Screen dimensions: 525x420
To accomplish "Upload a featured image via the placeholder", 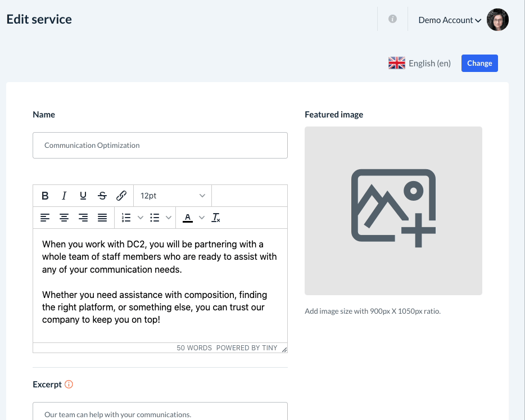I will tap(393, 210).
